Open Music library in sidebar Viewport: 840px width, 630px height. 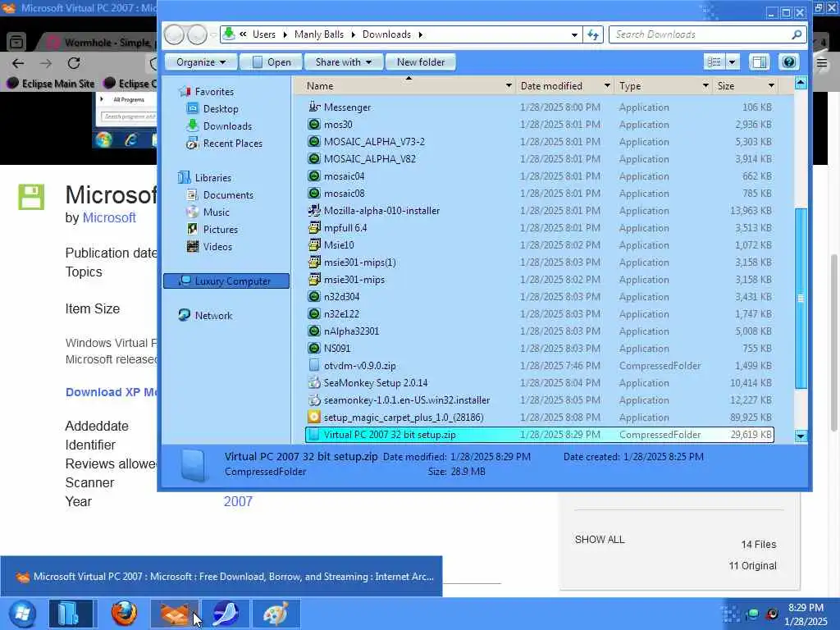216,212
